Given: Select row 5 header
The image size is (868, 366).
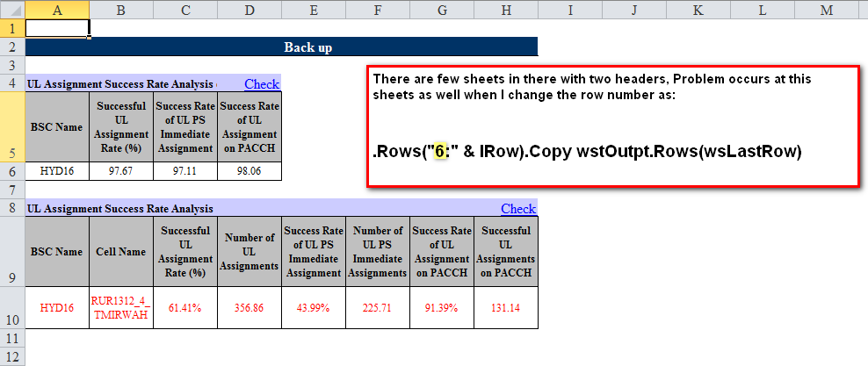Looking at the screenshot, I should 12,127.
